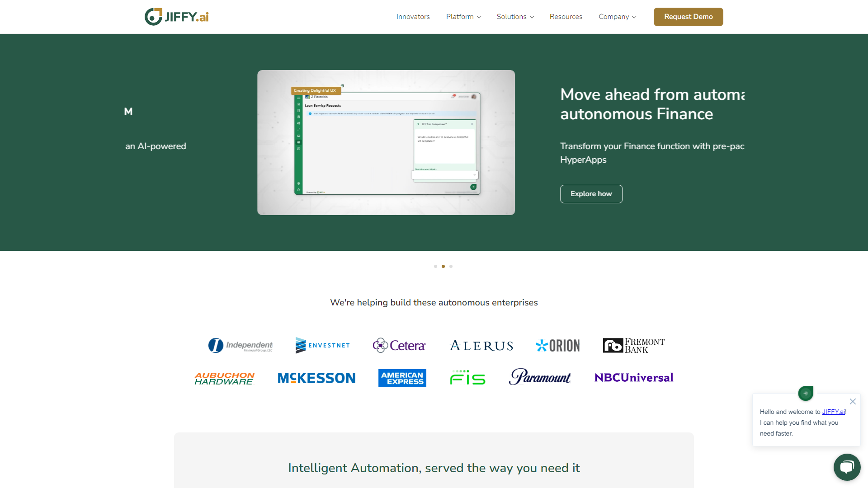868x488 pixels.
Task: Open the Innovators nav item
Action: click(413, 17)
